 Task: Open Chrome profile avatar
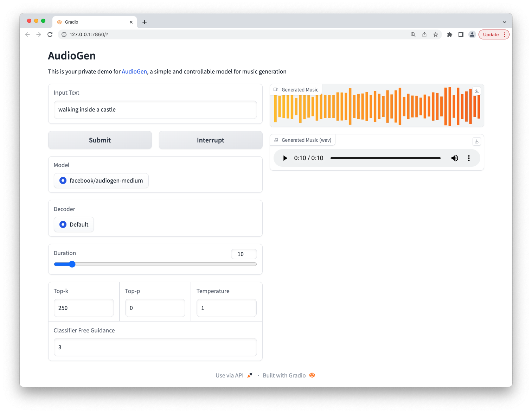472,34
